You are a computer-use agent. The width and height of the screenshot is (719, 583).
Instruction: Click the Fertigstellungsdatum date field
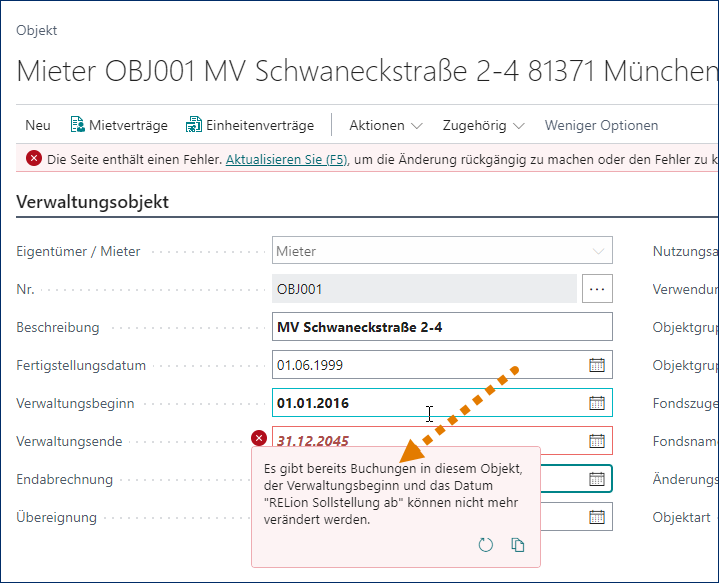(442, 365)
